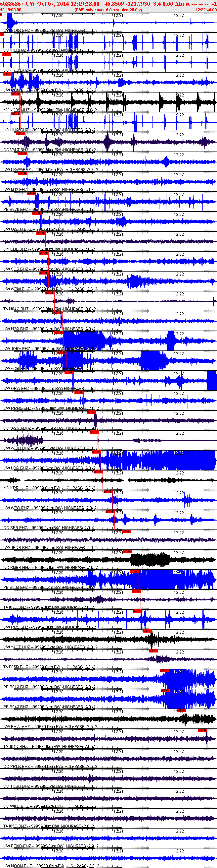The width and height of the screenshot is (217, 868).
Task: Select the UW YACT HHZ station label
Action: 51,647
